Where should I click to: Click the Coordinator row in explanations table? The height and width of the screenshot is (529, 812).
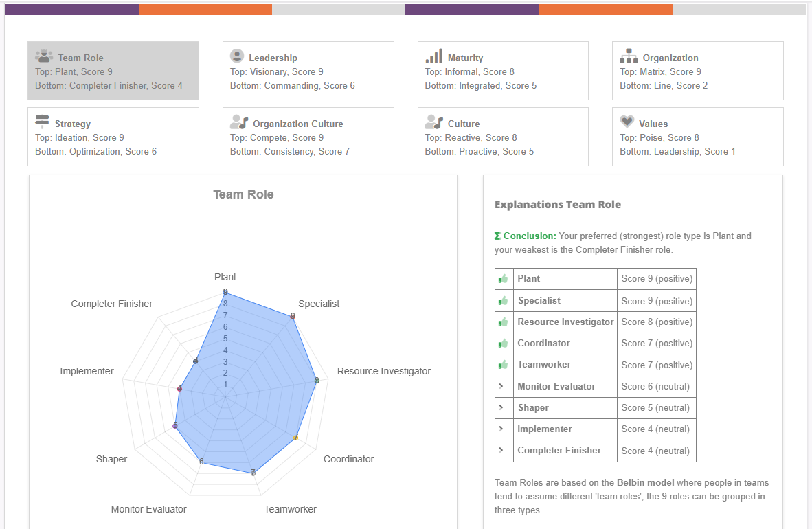[543, 343]
